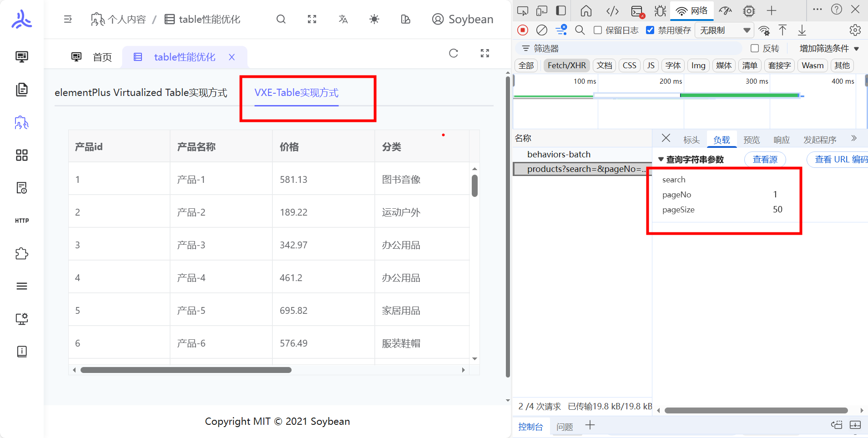The width and height of the screenshot is (868, 438).
Task: Activate the element inspector picker
Action: click(522, 10)
